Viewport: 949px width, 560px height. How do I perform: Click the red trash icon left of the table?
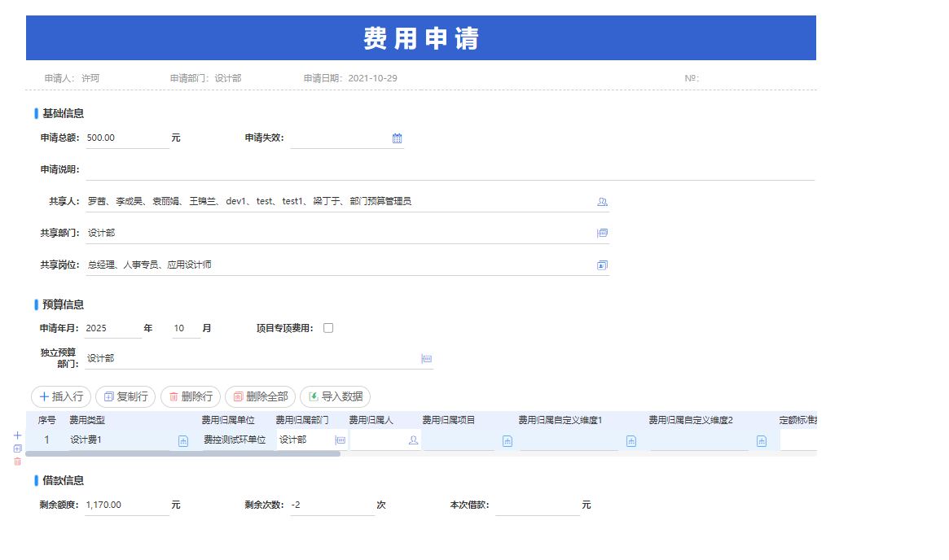tap(18, 462)
